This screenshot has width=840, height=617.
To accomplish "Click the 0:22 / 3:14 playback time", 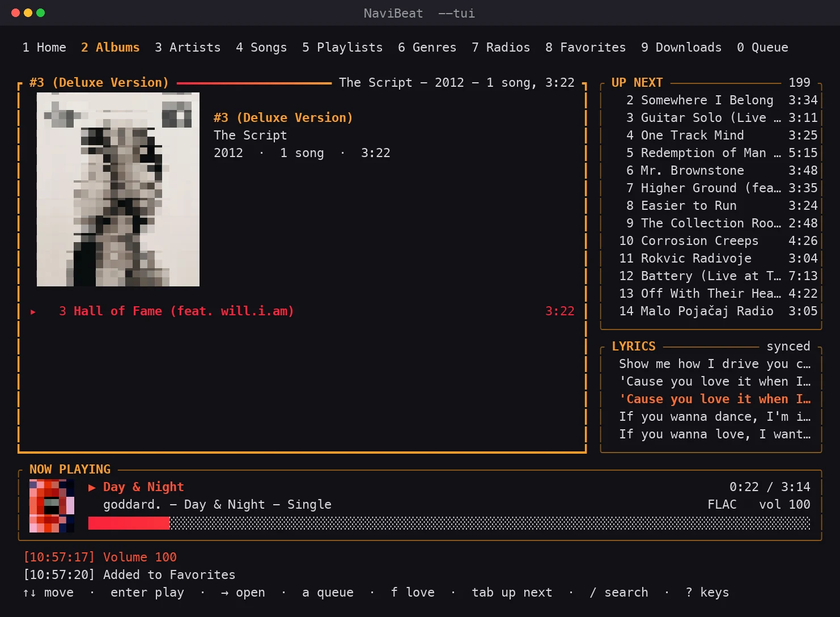I will click(x=770, y=487).
